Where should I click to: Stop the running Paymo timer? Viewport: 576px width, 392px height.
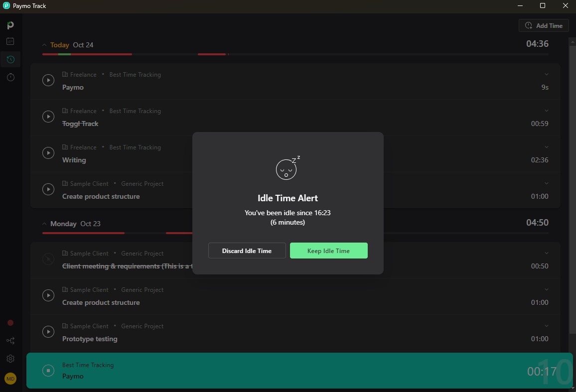[x=48, y=371]
